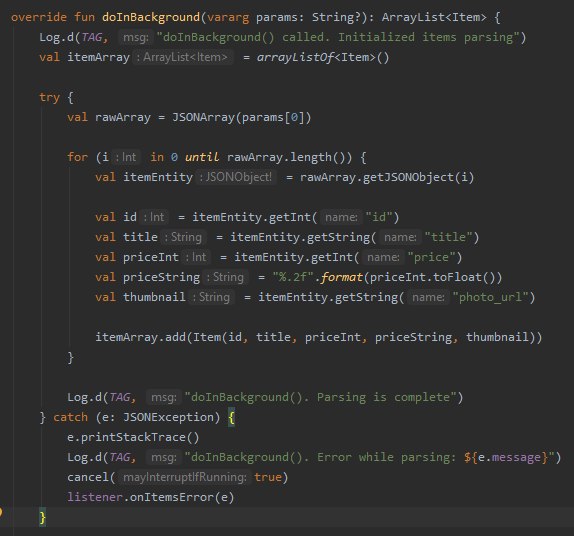Click the 'id' variable declaration
574x536 pixels.
(x=130, y=217)
